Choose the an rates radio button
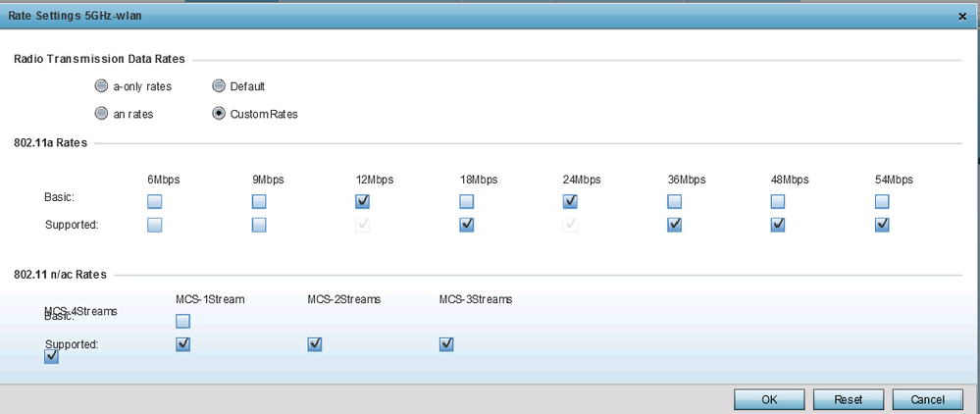Image resolution: width=980 pixels, height=414 pixels. click(101, 114)
